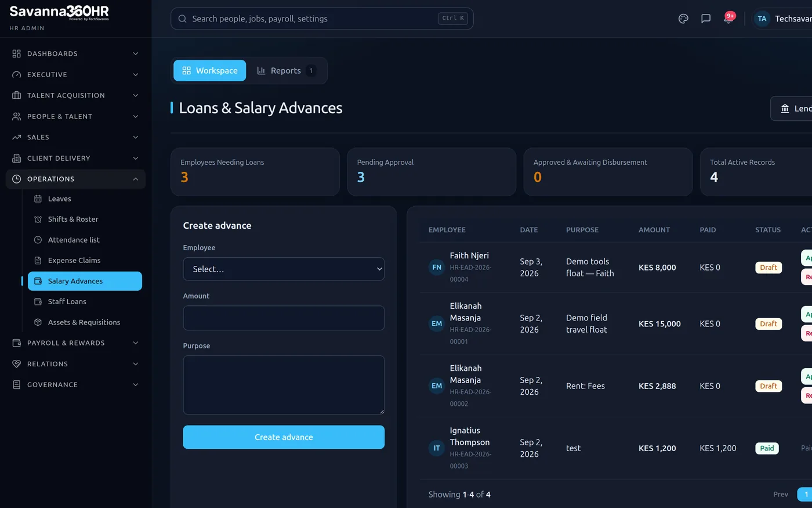Image resolution: width=812 pixels, height=508 pixels.
Task: Click the TA user avatar
Action: pos(762,19)
